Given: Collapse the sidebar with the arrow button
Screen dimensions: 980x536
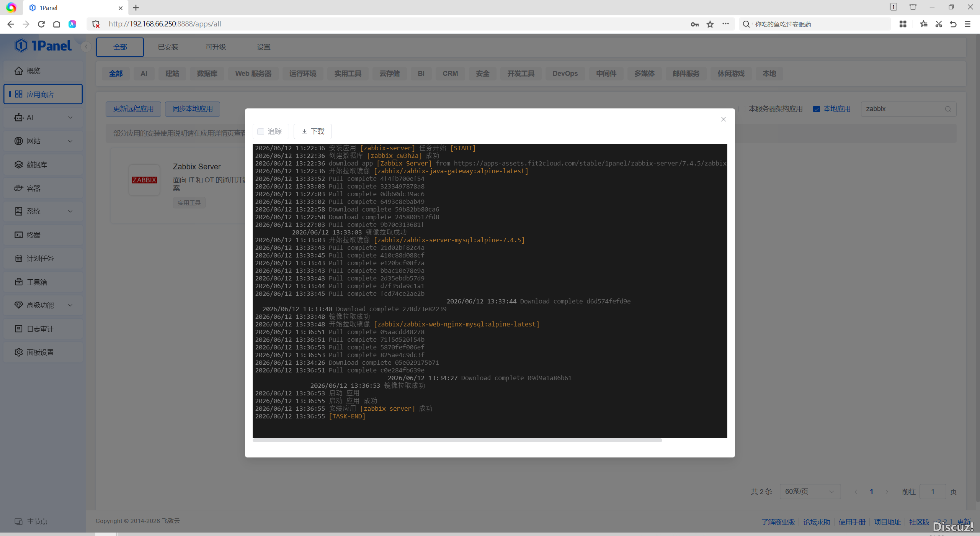Looking at the screenshot, I should coord(86,46).
